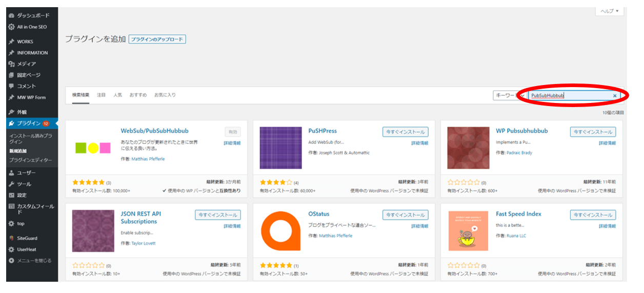The width and height of the screenshot is (644, 293).
Task: Install the PuSHPress plugin now
Action: (x=405, y=132)
